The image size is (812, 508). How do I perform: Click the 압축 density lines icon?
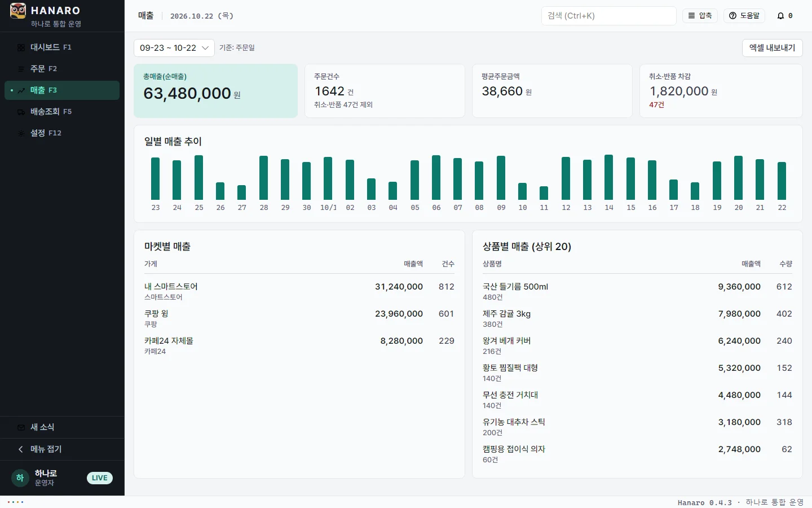tap(691, 16)
